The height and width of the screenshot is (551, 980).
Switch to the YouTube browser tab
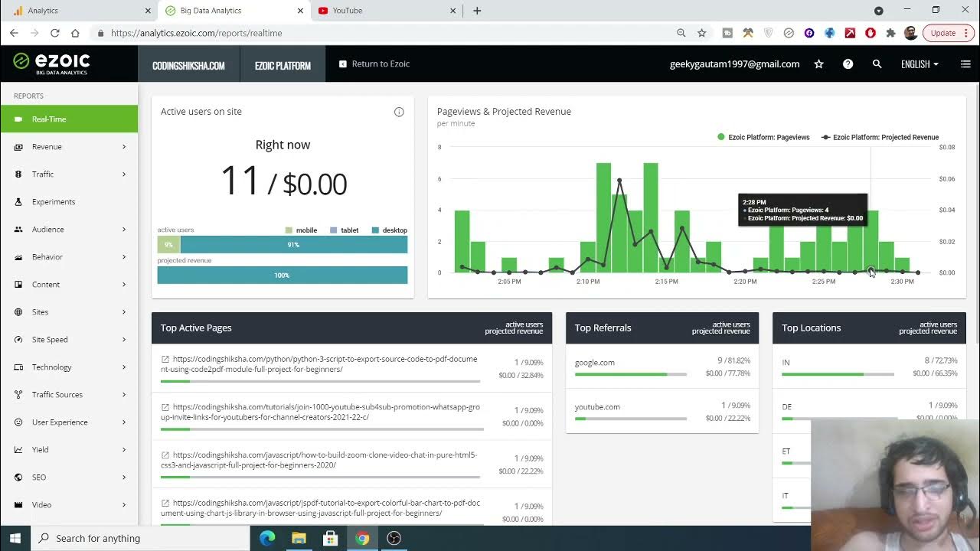point(383,11)
